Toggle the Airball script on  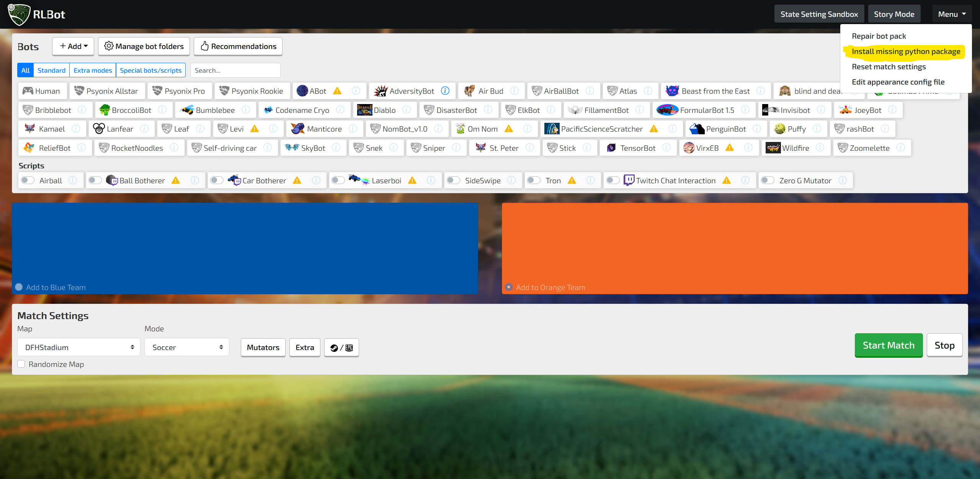pos(28,181)
